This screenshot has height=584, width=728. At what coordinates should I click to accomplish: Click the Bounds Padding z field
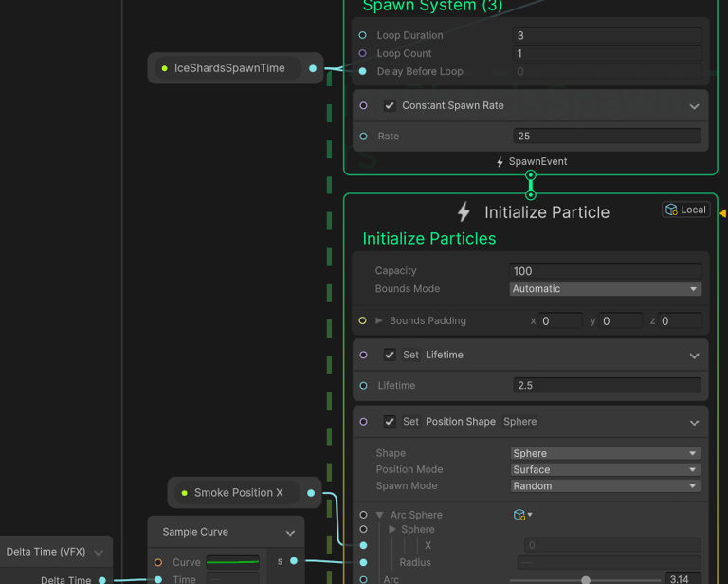point(680,321)
